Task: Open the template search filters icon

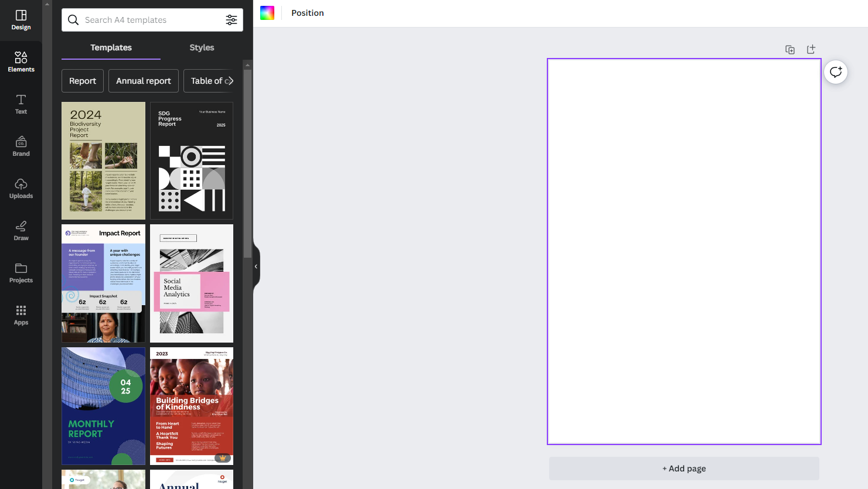Action: click(x=232, y=20)
